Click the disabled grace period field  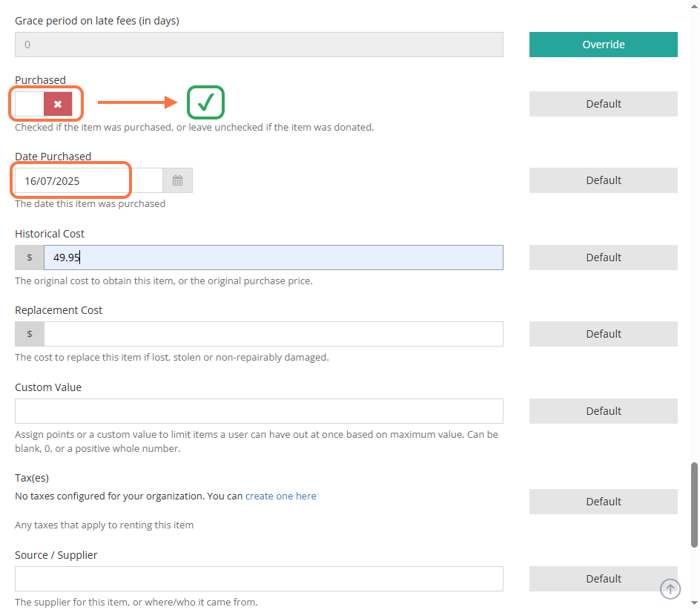(x=259, y=45)
